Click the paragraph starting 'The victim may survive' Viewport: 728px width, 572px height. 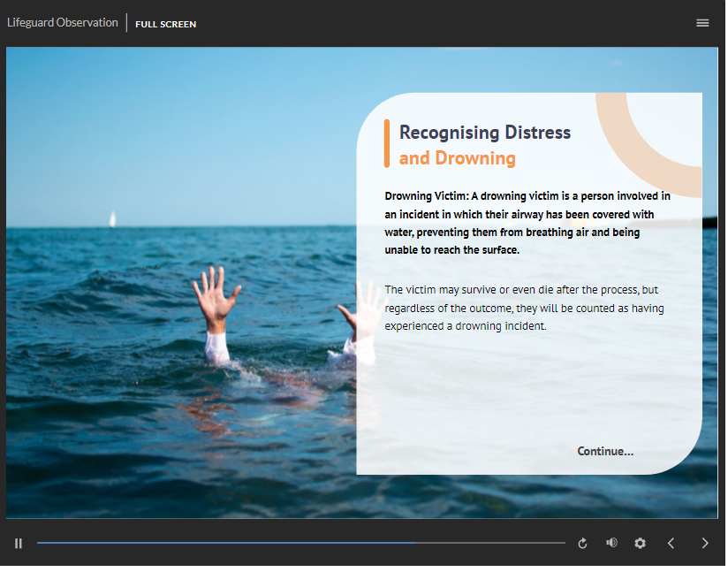524,308
